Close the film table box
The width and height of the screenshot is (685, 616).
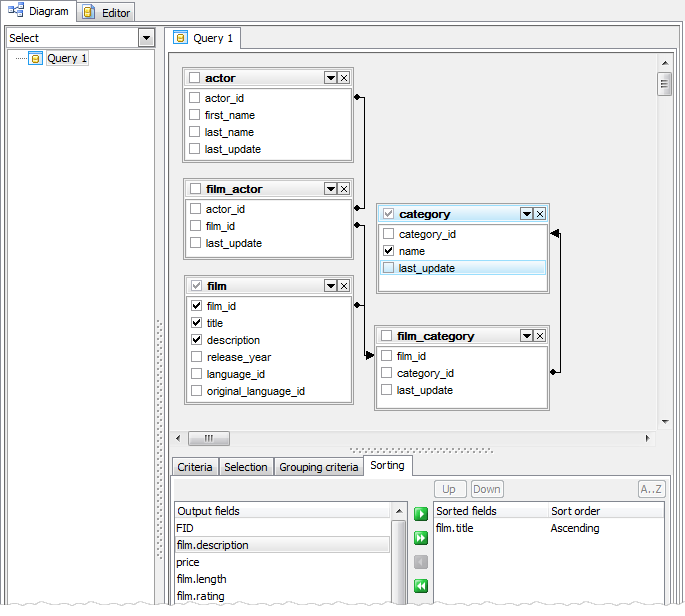tap(344, 286)
